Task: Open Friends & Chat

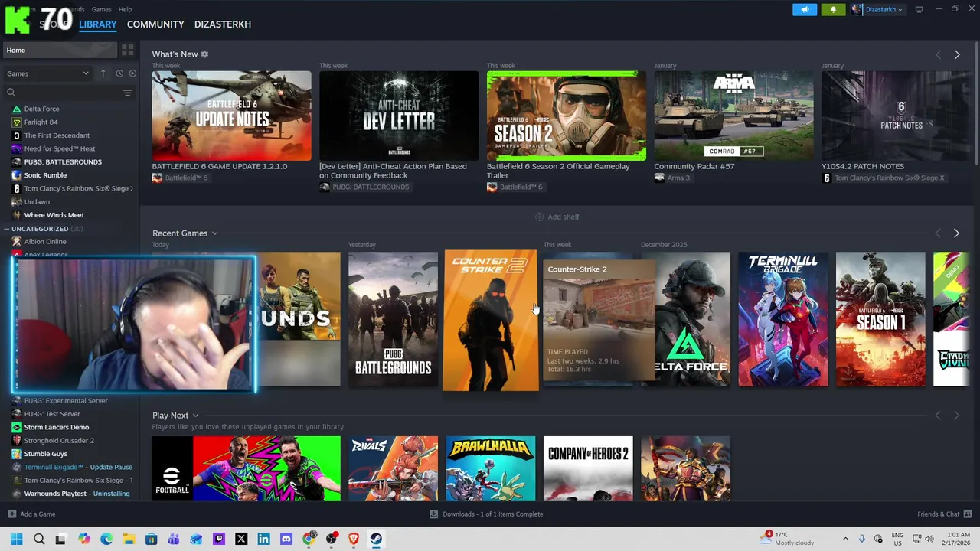Action: (x=944, y=514)
